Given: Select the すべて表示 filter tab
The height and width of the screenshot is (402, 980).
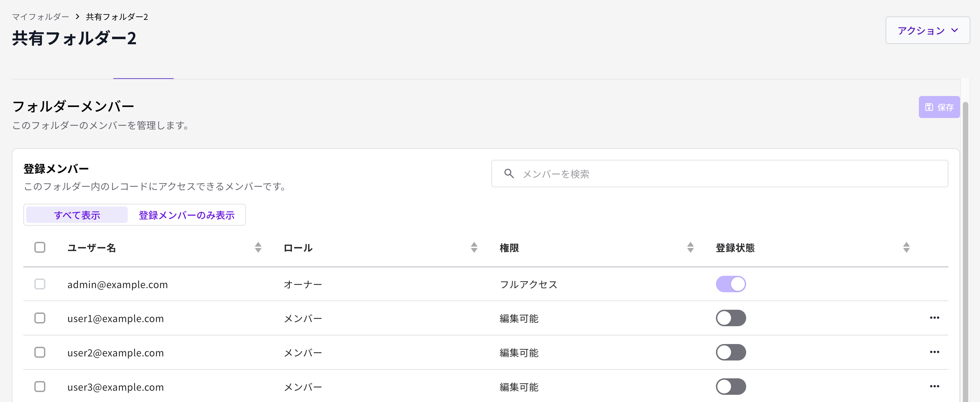Looking at the screenshot, I should point(77,215).
